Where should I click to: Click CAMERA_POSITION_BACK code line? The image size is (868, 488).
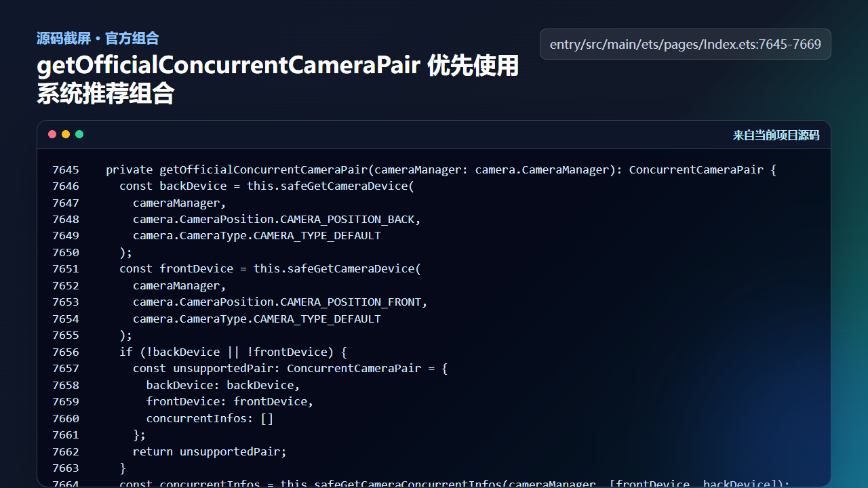(277, 219)
